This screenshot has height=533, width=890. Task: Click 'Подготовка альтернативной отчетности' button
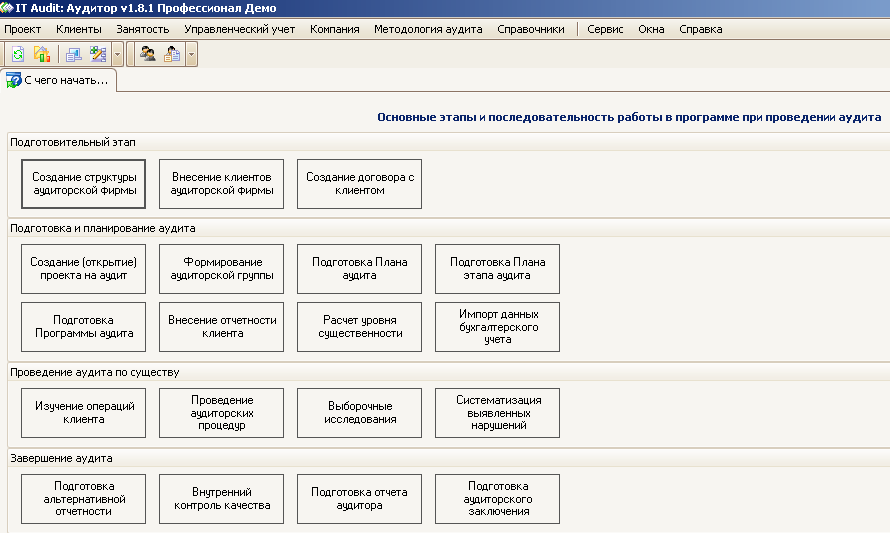[83, 499]
